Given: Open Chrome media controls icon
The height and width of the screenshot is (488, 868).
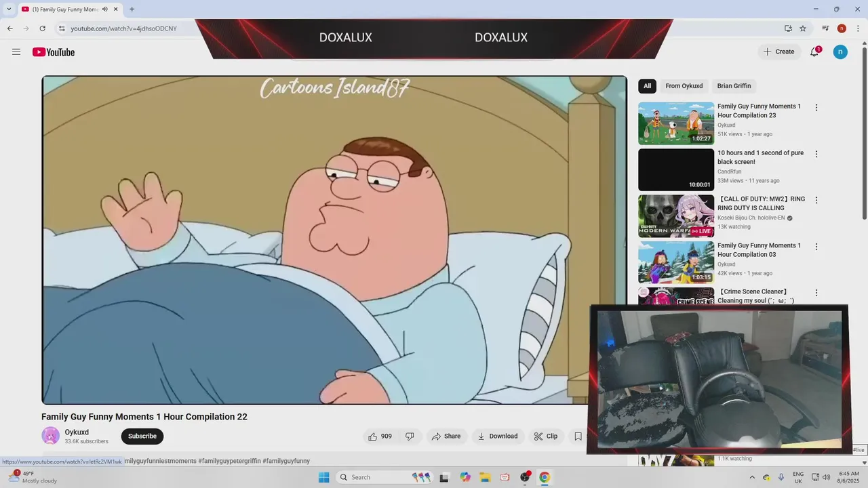Looking at the screenshot, I should [x=825, y=28].
